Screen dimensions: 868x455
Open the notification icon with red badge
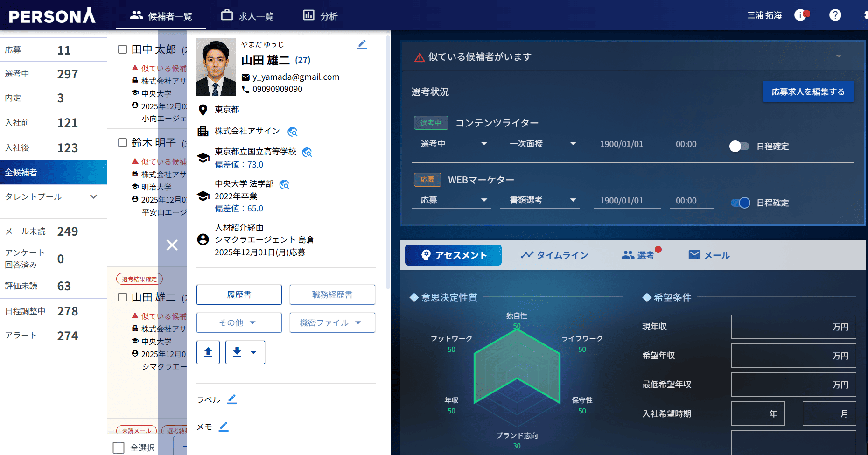point(801,14)
